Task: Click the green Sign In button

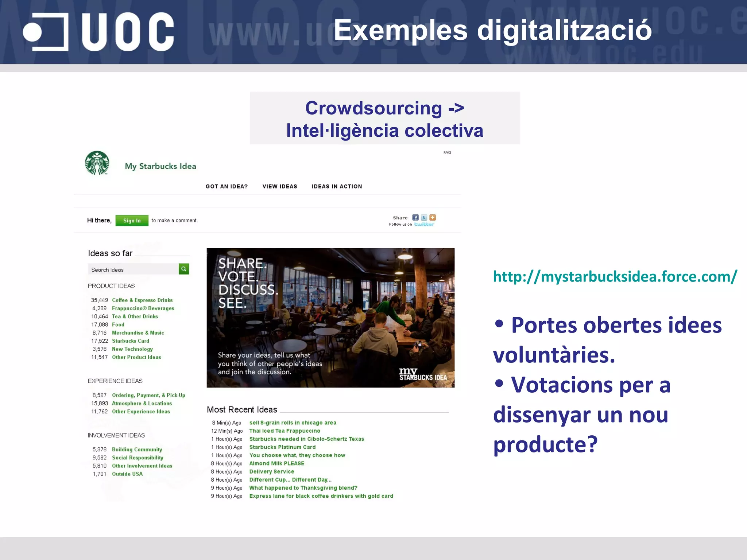Action: [x=132, y=221]
